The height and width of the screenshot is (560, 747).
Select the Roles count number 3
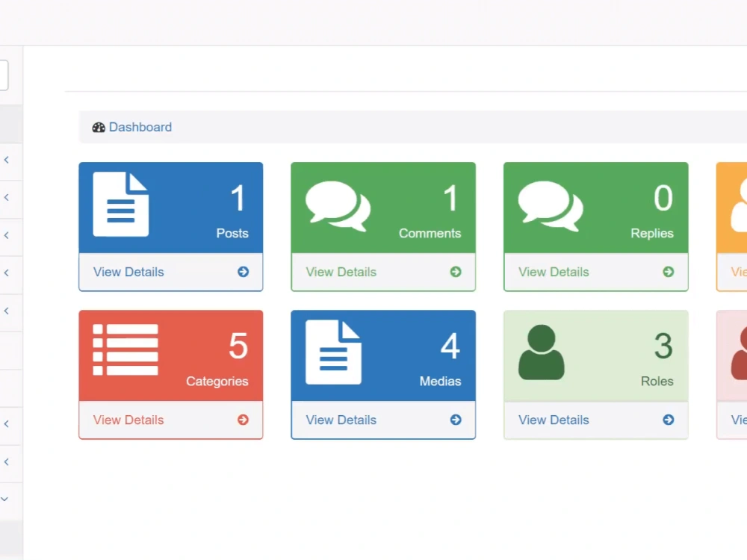[x=663, y=346]
